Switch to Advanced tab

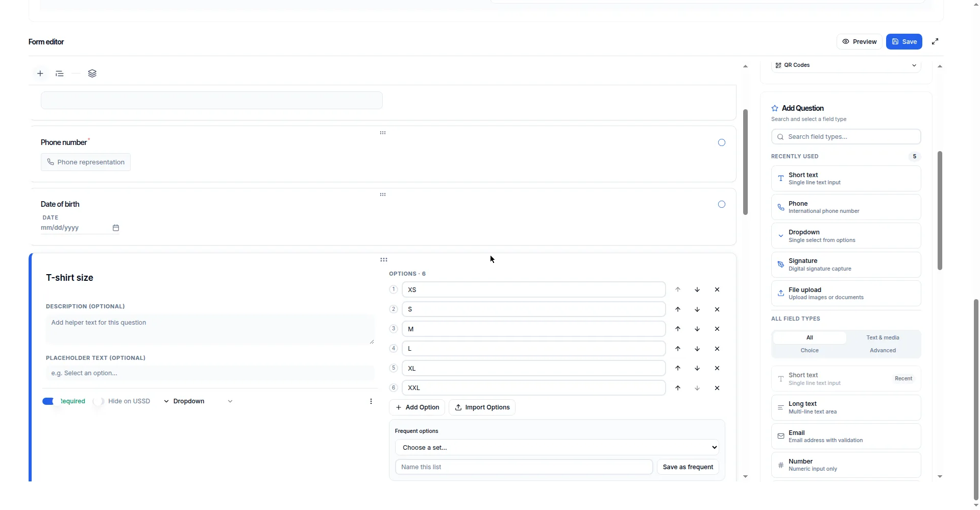(883, 350)
